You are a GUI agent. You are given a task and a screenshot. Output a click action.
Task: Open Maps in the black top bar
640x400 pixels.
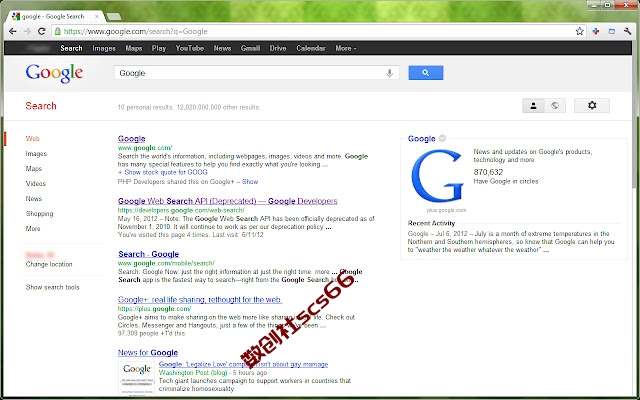tap(133, 48)
